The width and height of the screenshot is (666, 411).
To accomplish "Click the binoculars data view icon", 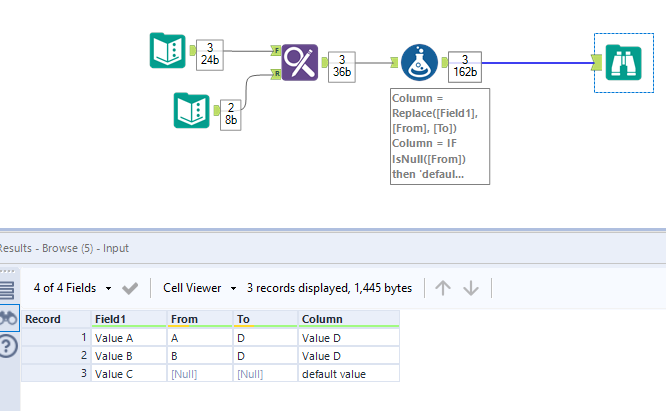I will [x=9, y=318].
